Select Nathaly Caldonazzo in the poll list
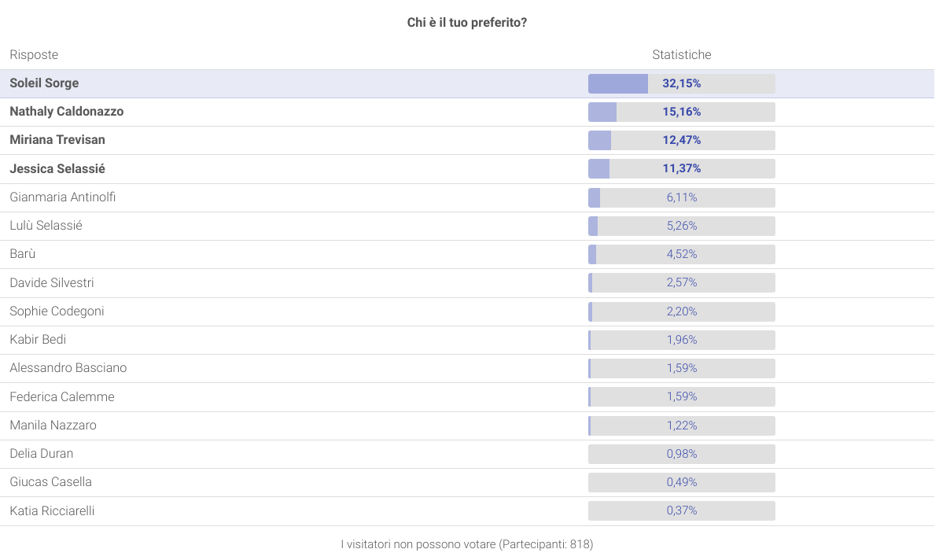 [x=67, y=112]
